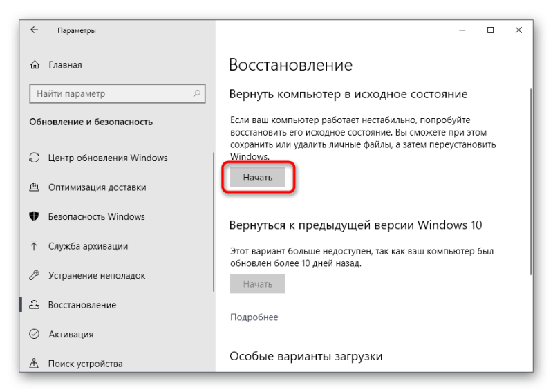553x392 pixels.
Task: Open Главная settings page
Action: (x=65, y=65)
